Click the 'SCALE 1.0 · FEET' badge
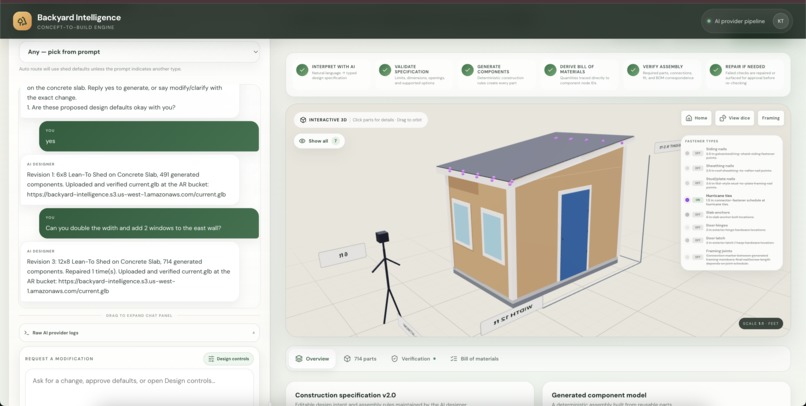Screen dimensions: 806x406 click(761, 323)
